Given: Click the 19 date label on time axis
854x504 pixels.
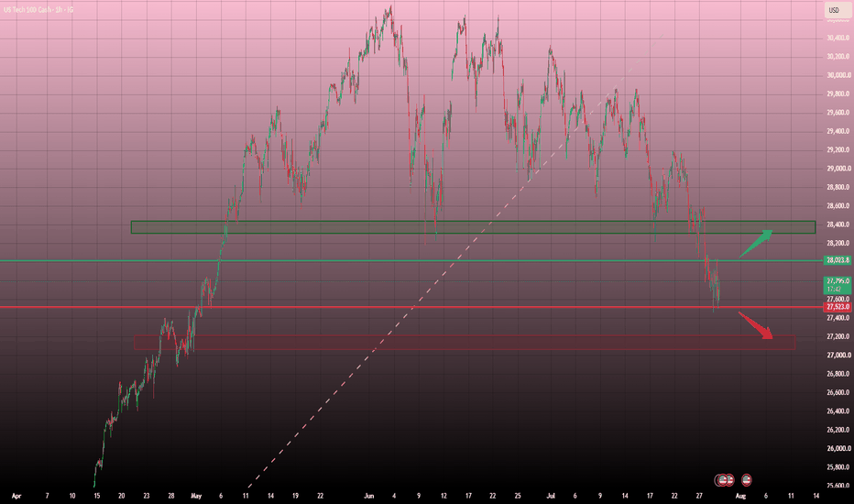Looking at the screenshot, I should click(x=295, y=496).
